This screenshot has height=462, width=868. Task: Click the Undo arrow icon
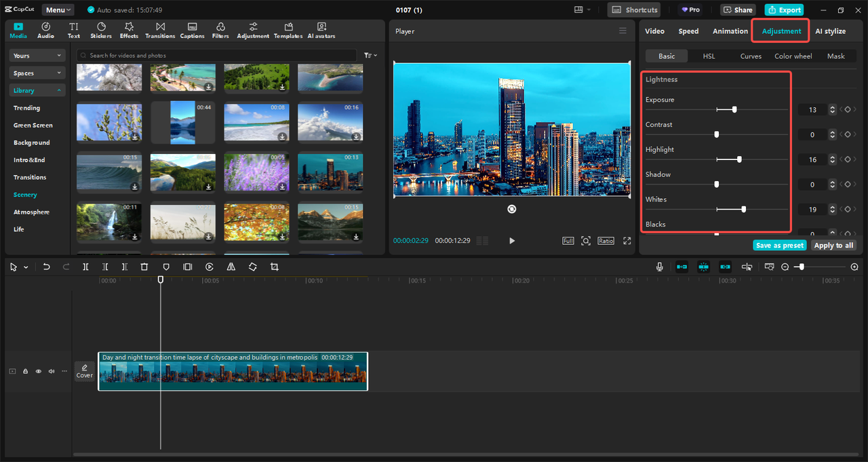pyautogui.click(x=46, y=267)
